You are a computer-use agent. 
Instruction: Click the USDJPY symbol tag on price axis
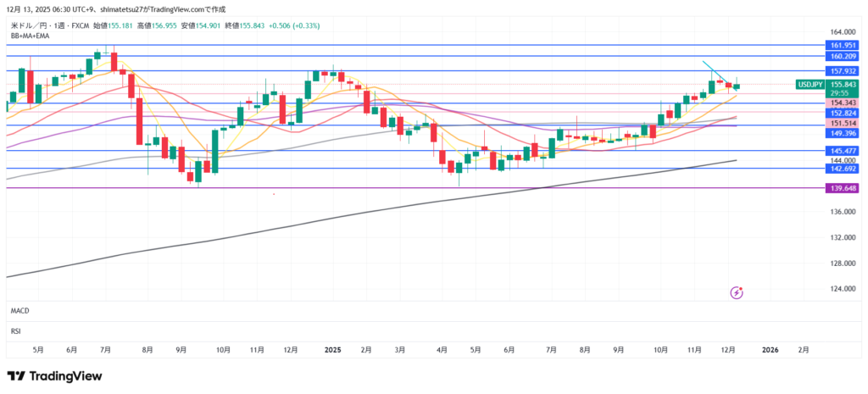coord(809,85)
